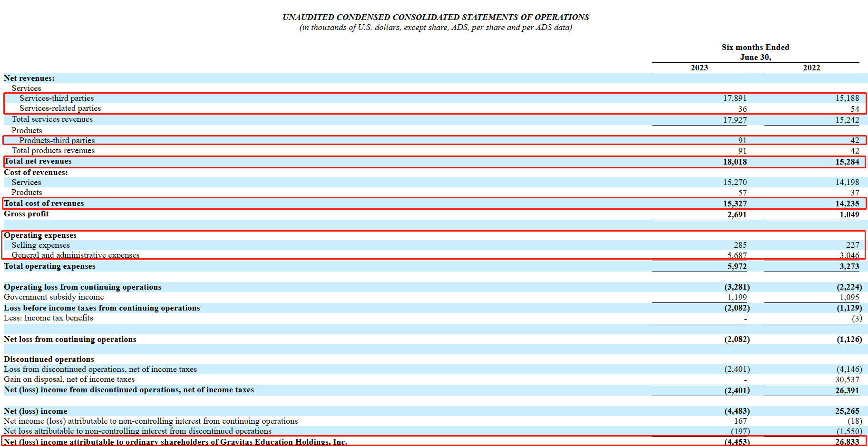Click the Gross profit row label
The width and height of the screenshot is (868, 447).
(26, 214)
